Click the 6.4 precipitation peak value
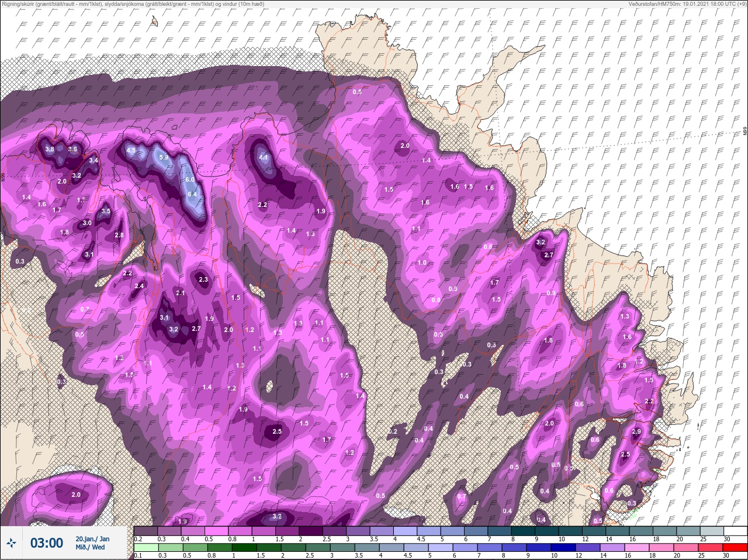 point(192,194)
